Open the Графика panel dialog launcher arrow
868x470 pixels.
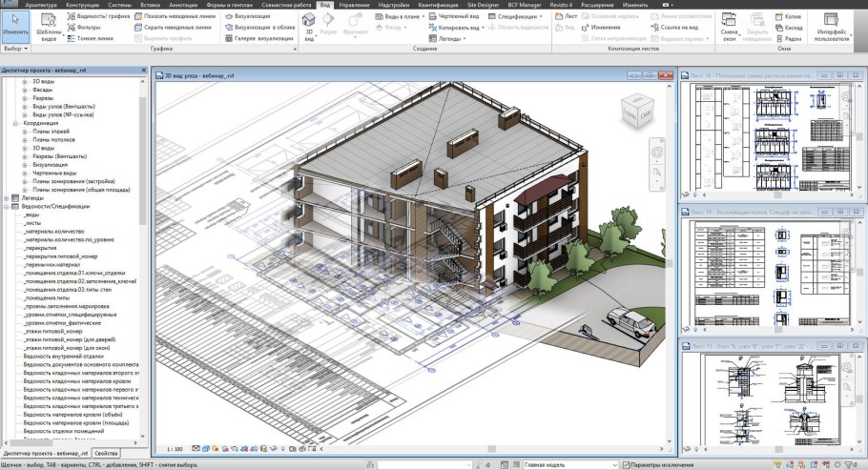(x=295, y=49)
